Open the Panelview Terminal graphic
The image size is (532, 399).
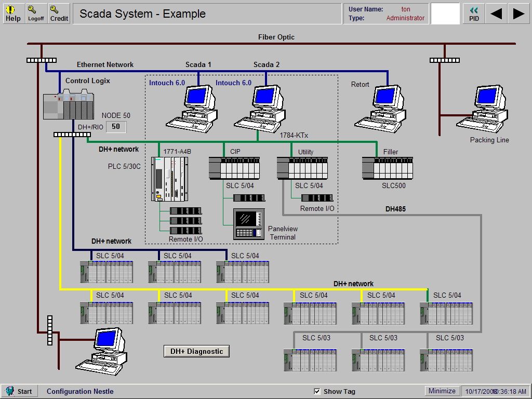tap(248, 220)
